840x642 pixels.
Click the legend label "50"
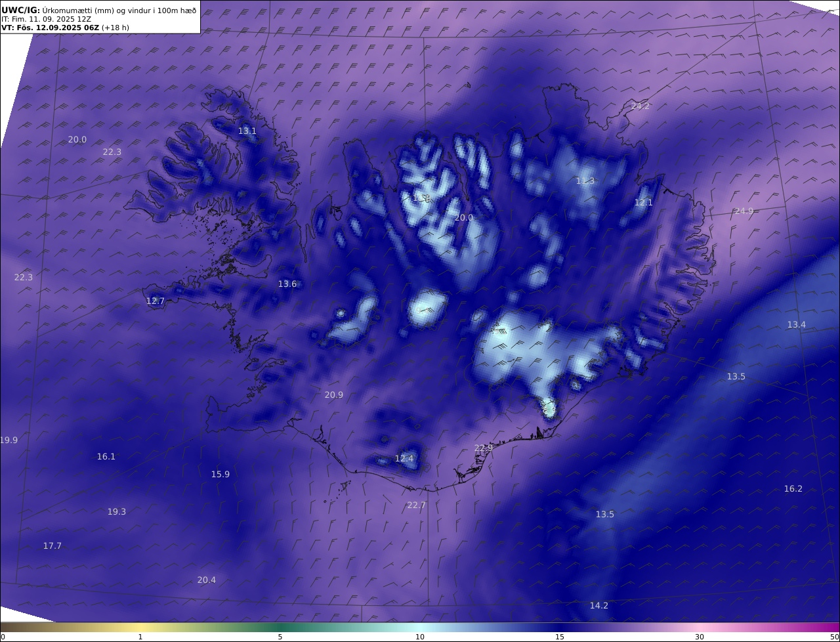(x=835, y=637)
